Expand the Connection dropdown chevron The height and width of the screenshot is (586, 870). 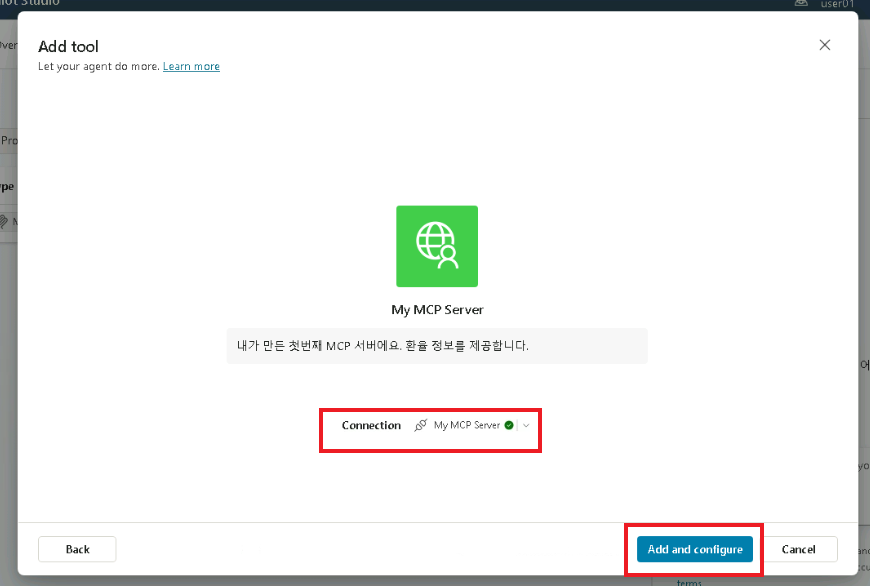[526, 426]
